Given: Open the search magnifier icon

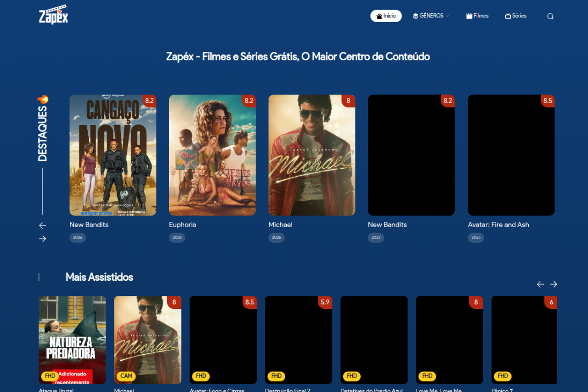Looking at the screenshot, I should click(550, 16).
